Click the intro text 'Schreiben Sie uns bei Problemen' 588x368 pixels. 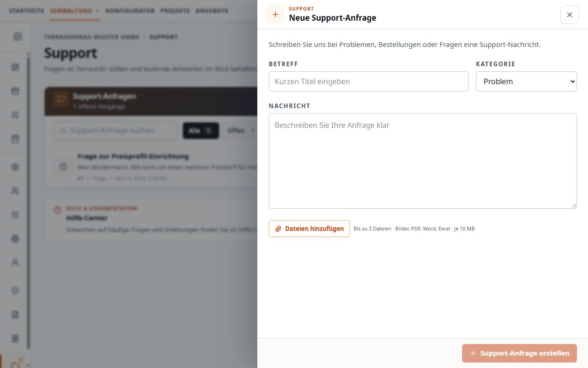point(405,45)
